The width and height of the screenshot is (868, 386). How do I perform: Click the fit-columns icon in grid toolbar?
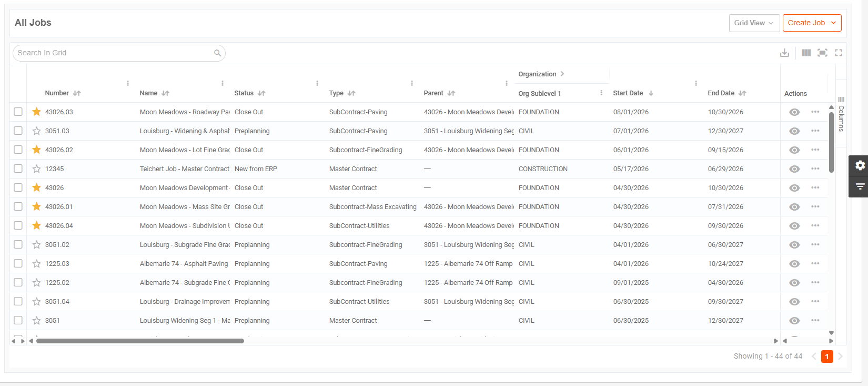tap(822, 53)
